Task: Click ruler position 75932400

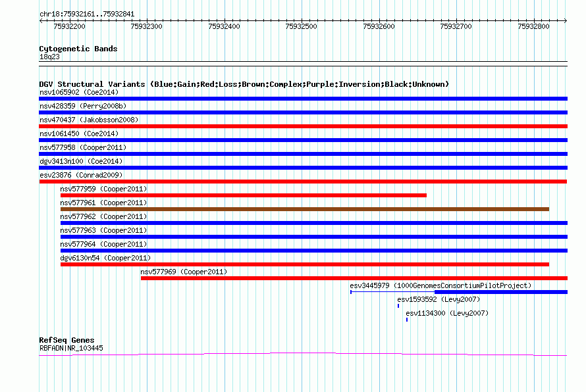Action: 225,26
